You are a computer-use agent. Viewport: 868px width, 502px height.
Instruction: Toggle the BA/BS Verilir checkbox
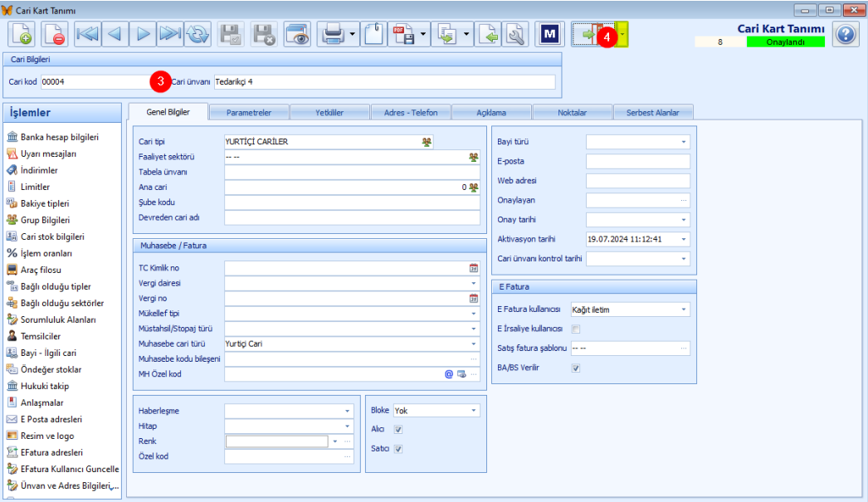576,368
